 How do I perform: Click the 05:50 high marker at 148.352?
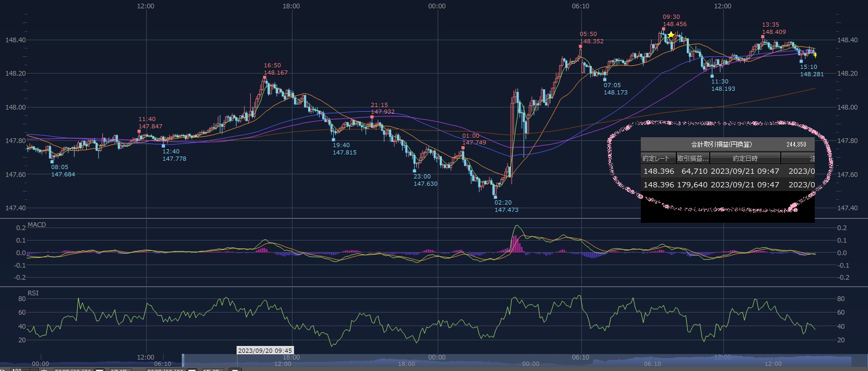pos(580,46)
